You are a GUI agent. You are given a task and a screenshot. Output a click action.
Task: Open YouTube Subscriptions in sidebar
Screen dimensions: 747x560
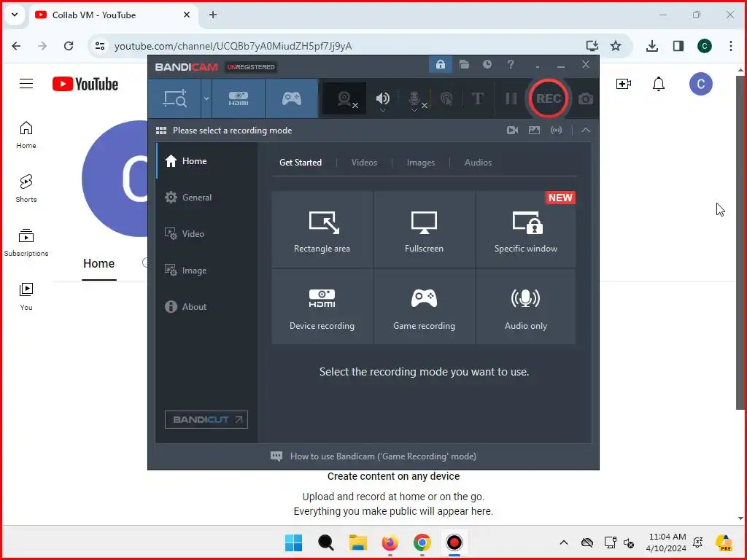point(26,243)
